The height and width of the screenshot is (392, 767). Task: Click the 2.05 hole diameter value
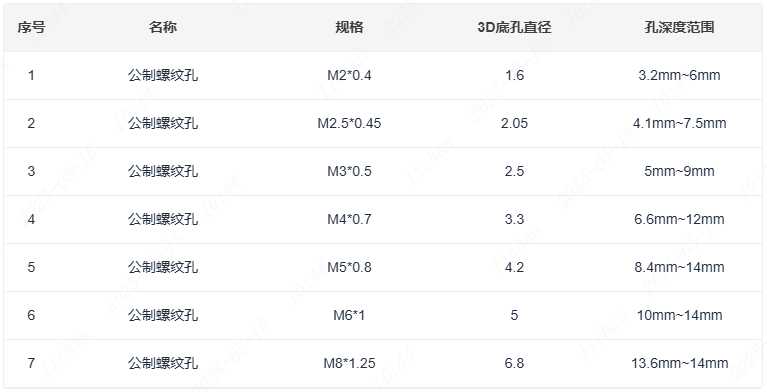pyautogui.click(x=514, y=123)
